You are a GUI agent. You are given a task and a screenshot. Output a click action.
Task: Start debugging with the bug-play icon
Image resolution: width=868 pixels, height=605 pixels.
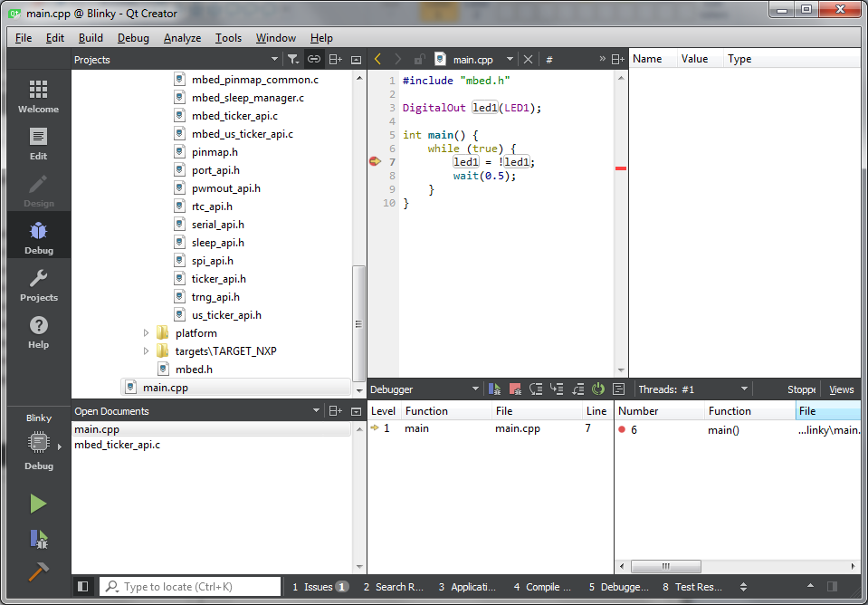tap(38, 539)
